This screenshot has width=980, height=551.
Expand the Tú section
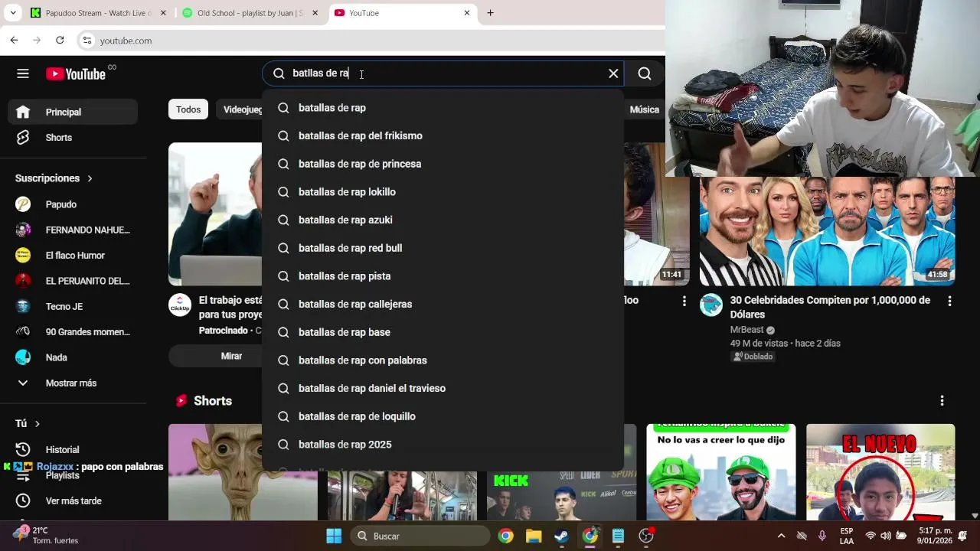[x=28, y=423]
